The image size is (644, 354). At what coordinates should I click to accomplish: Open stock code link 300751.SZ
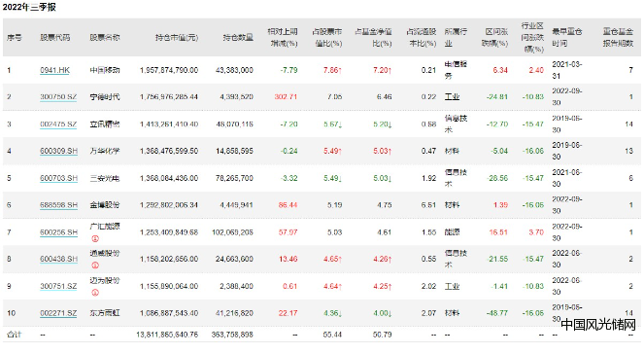click(x=58, y=286)
